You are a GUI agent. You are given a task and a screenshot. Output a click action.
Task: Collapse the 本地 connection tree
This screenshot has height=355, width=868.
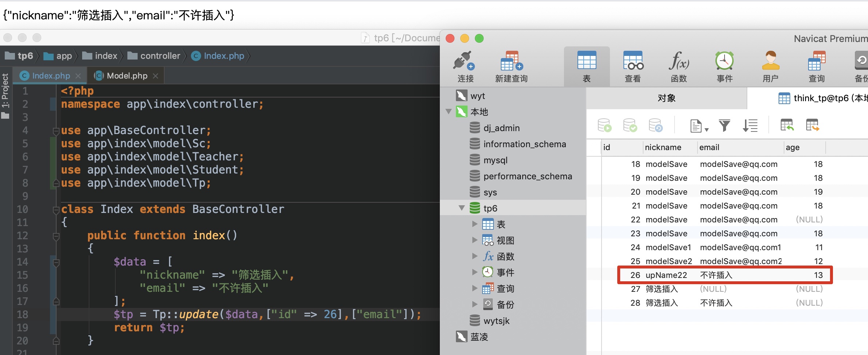click(449, 111)
